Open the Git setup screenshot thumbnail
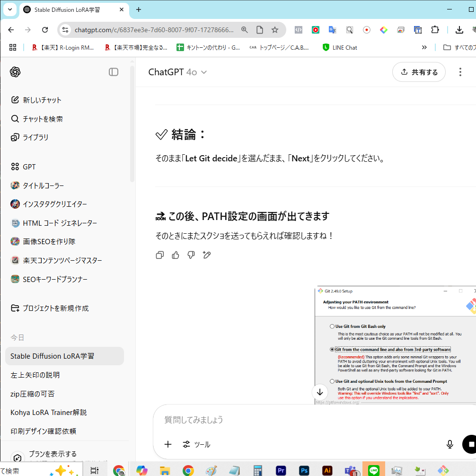This screenshot has width=476, height=476. tap(395, 345)
